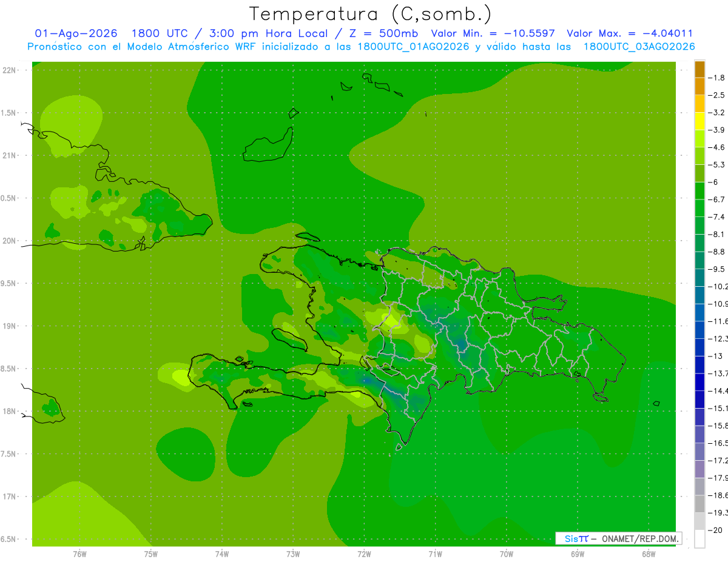
Task: Click the "1800UTC_01AGO2026" initialization time
Action: [413, 47]
